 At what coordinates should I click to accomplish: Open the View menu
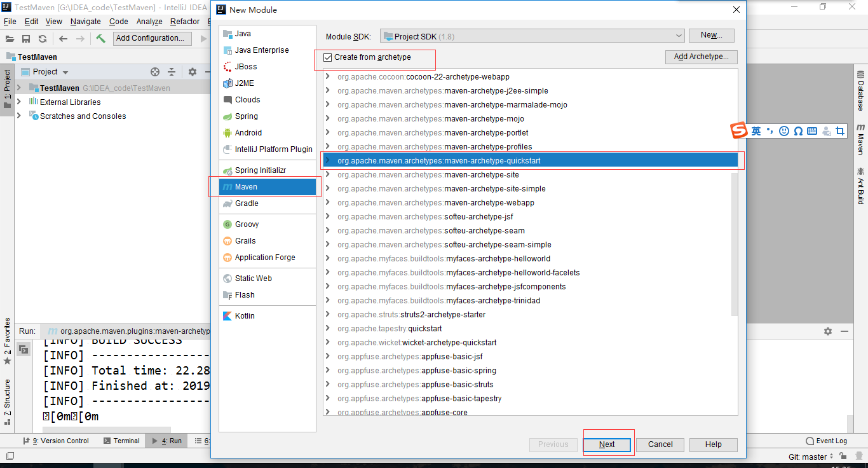[x=54, y=22]
